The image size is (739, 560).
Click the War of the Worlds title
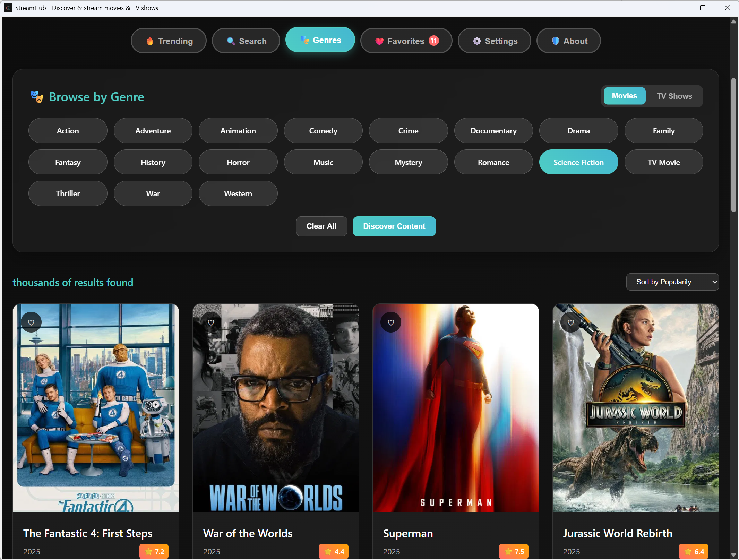point(248,533)
